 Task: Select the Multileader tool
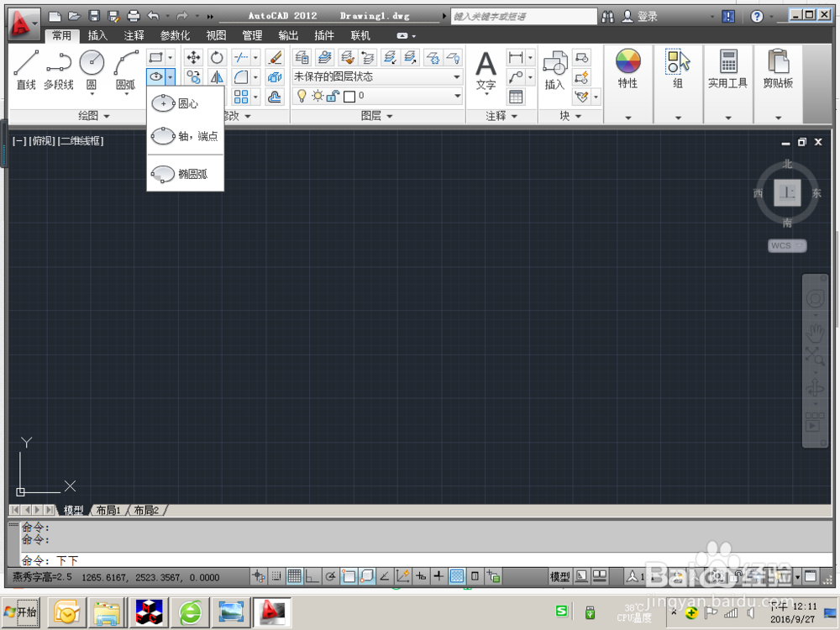click(516, 77)
